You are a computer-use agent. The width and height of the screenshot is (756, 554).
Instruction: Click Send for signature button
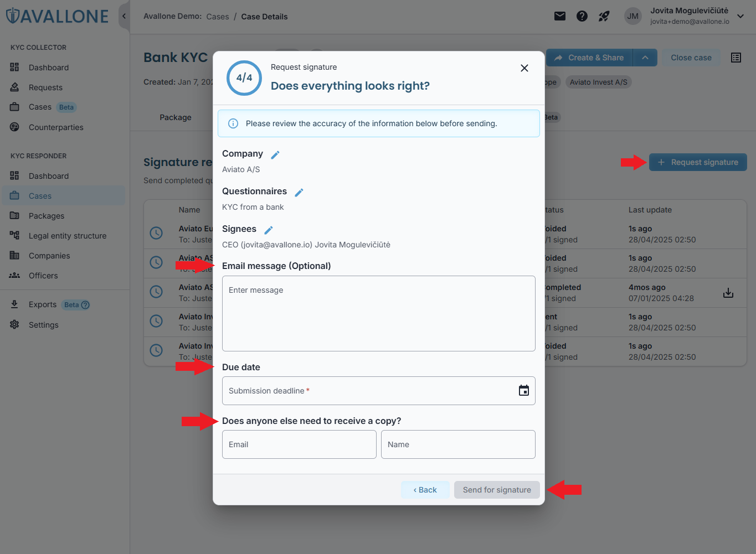point(497,490)
